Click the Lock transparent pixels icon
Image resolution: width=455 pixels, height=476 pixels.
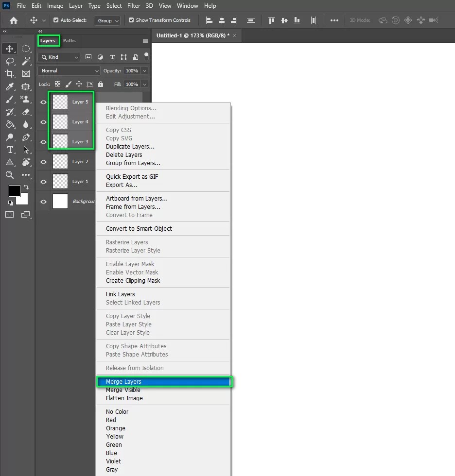57,84
